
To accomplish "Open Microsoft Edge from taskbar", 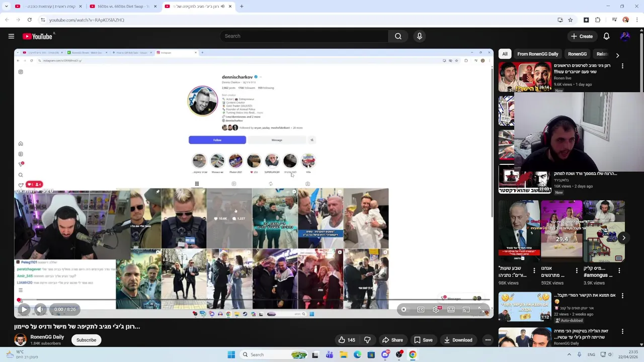I will point(357,354).
